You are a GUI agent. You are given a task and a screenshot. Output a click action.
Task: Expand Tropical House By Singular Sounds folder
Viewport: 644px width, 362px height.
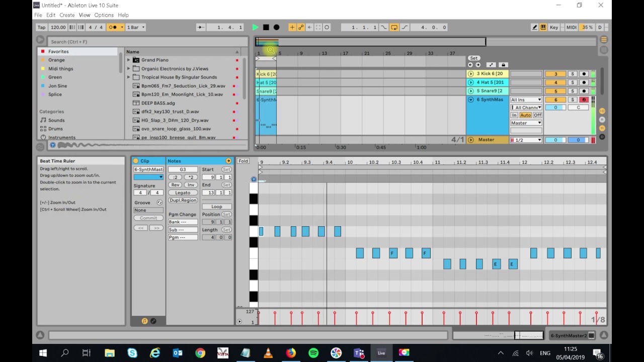129,77
